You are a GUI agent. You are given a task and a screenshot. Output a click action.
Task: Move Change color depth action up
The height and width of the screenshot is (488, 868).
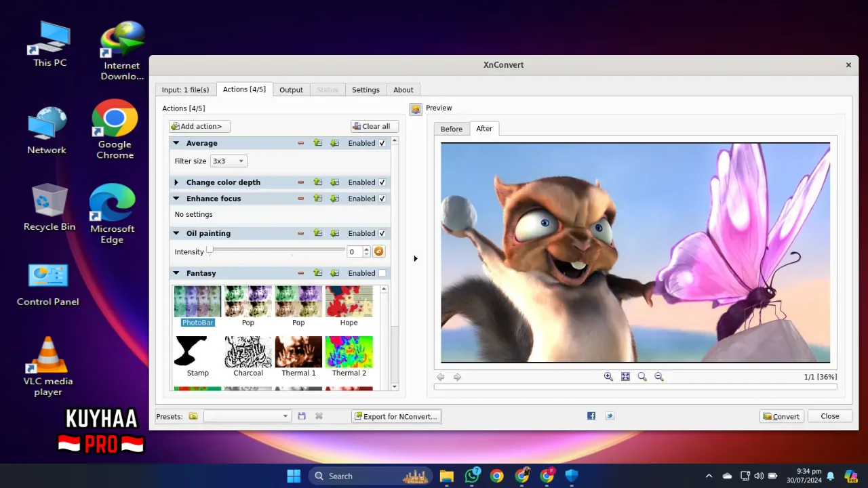coord(317,182)
